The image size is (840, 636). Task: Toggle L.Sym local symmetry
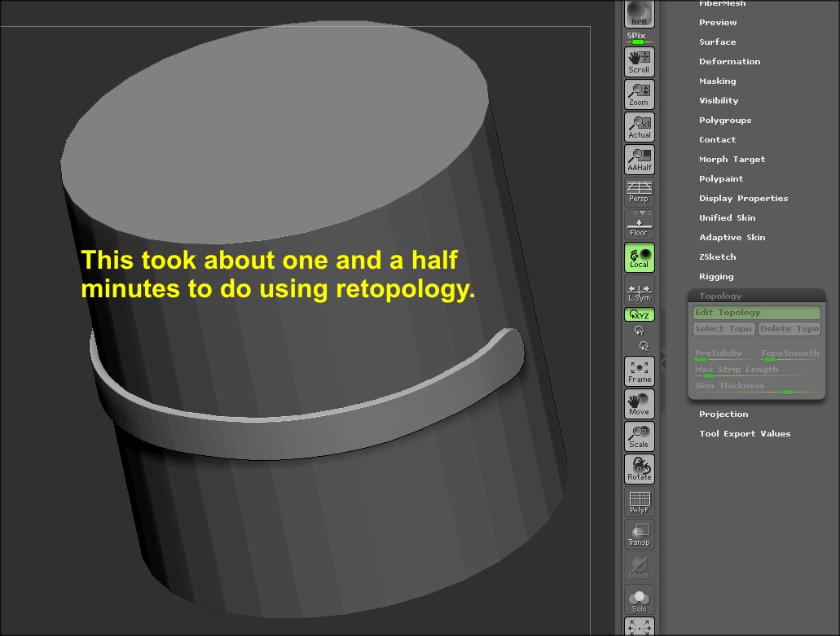click(639, 291)
